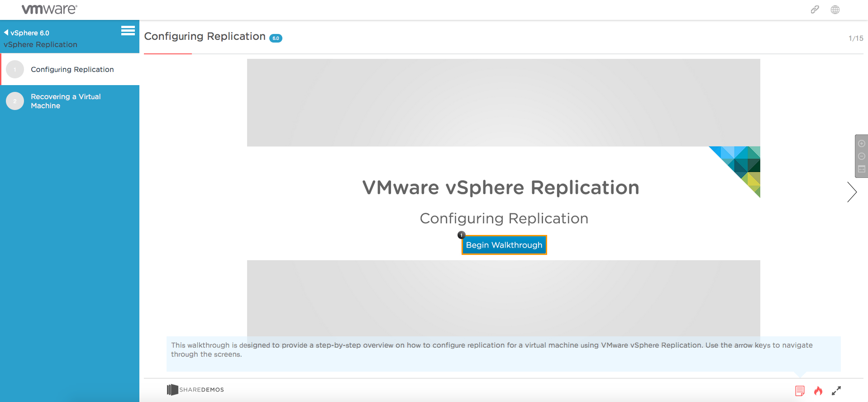
Task: Toggle the notes panel icon
Action: click(800, 391)
